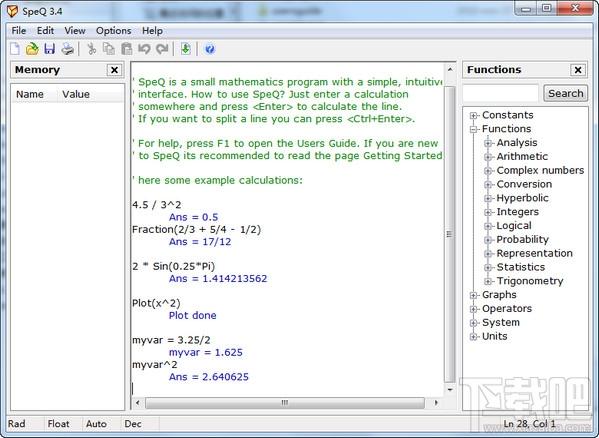Expand the Graphs tree node

474,295
